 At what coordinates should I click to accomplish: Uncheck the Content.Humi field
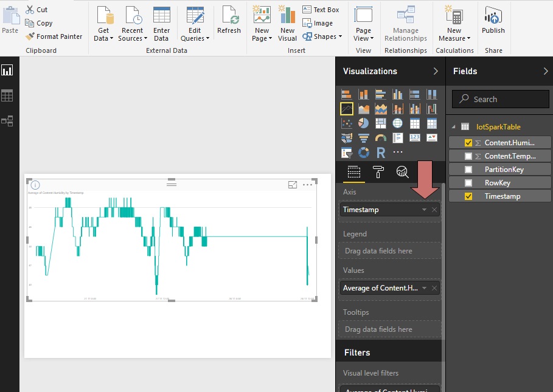(x=467, y=142)
